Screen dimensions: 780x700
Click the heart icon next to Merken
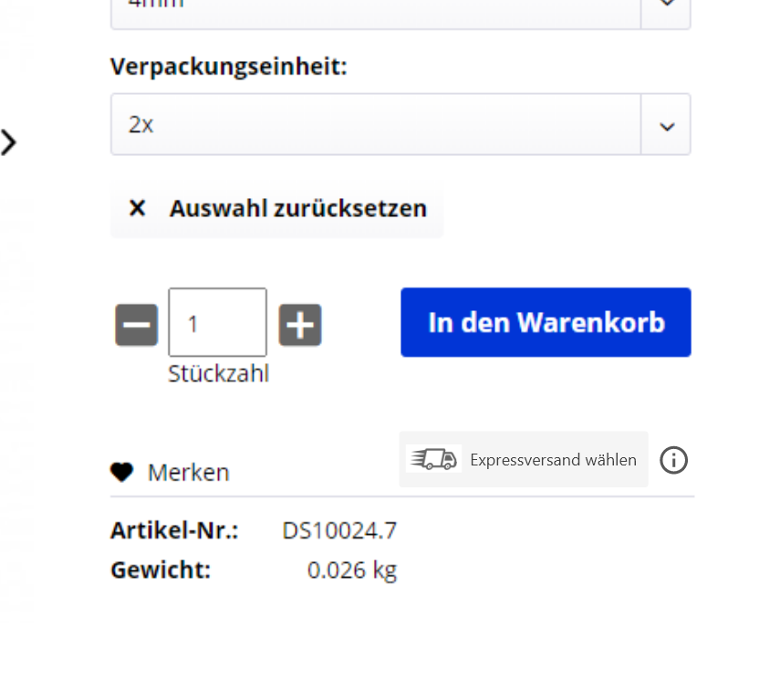tap(122, 472)
